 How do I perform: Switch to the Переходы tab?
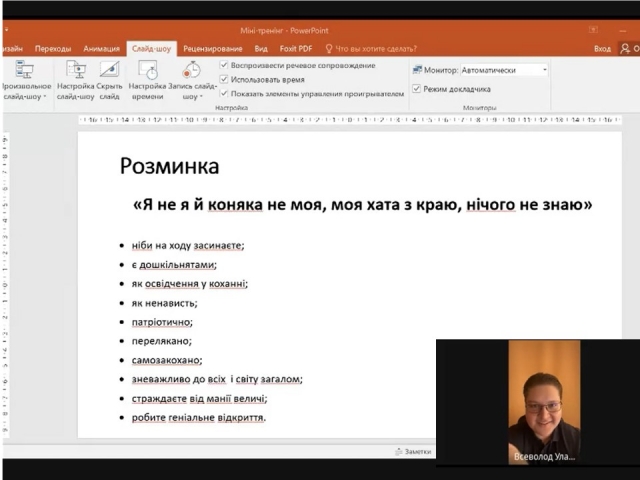pos(53,49)
